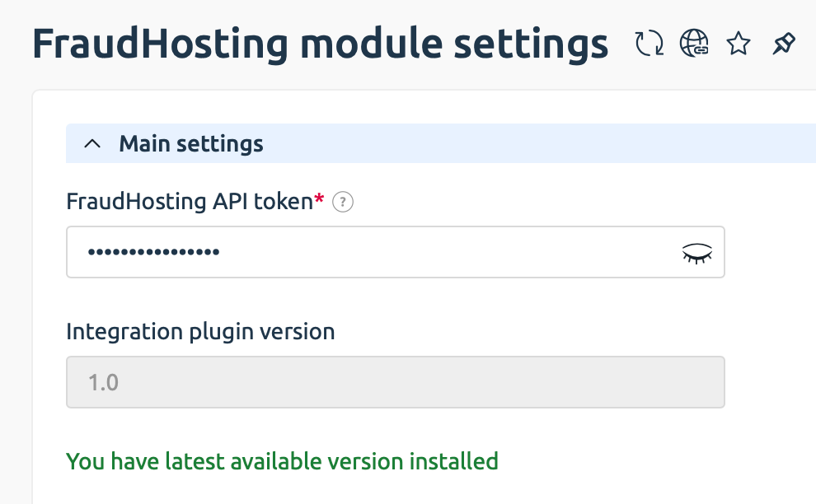Click blank space right of token eye icon
This screenshot has height=504, width=816.
point(770,252)
